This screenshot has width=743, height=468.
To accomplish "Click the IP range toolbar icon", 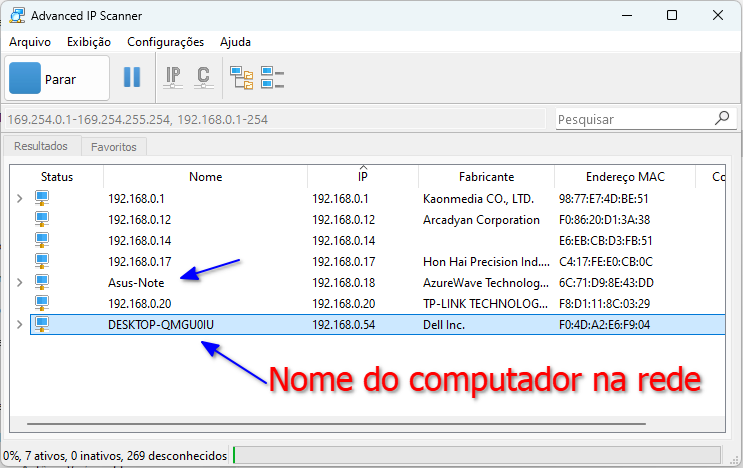I will pos(173,77).
